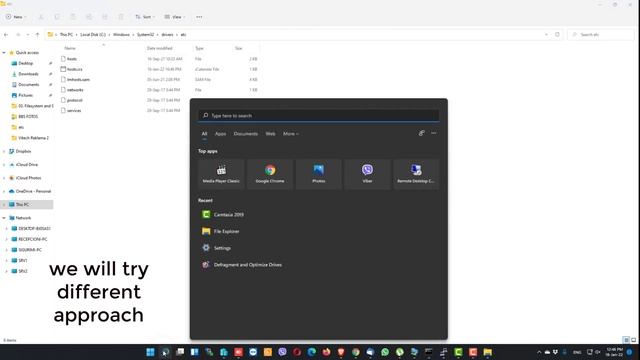
Task: Switch to the Documents search tab
Action: coord(246,133)
